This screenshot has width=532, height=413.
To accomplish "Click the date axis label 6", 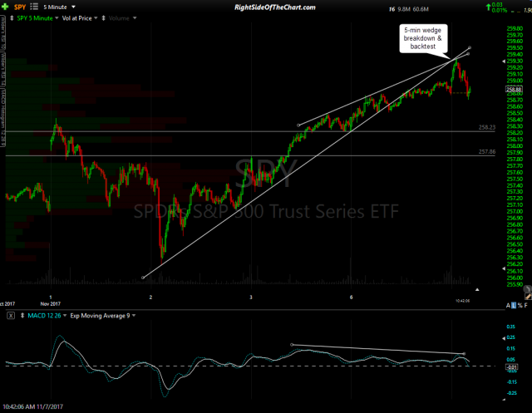I will (351, 297).
